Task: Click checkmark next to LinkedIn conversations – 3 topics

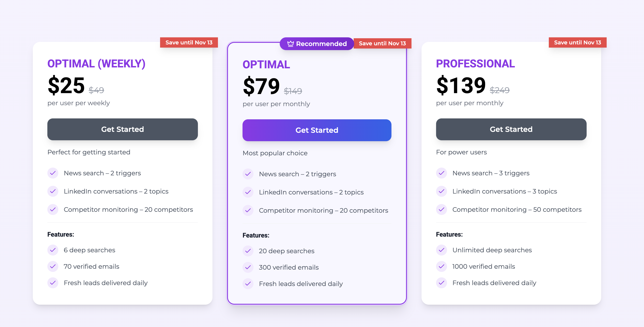Action: 442,191
